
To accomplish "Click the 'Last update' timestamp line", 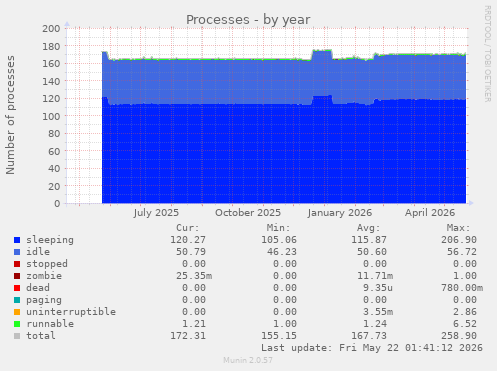I will pos(372,348).
